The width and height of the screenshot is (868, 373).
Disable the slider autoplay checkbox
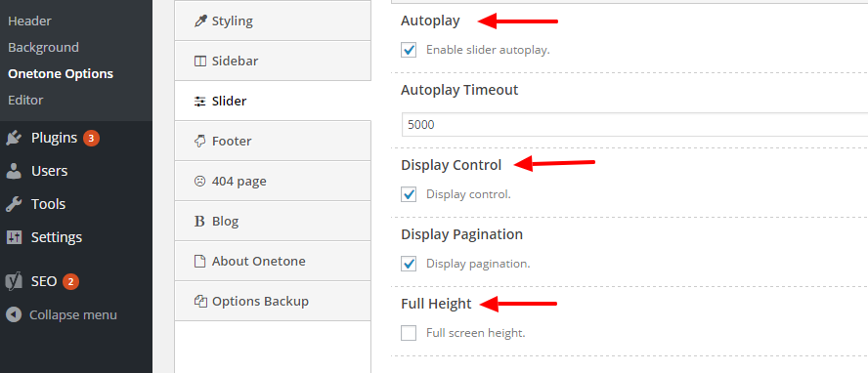pos(409,50)
